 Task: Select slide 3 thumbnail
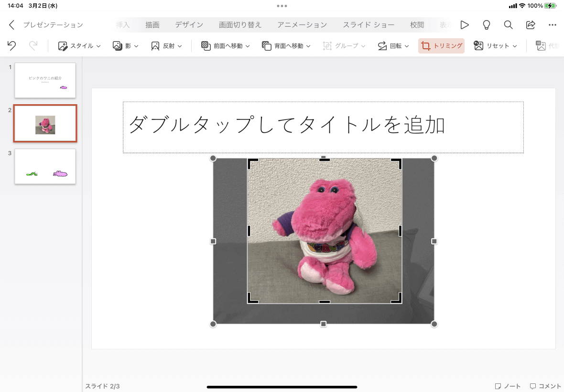(x=45, y=166)
